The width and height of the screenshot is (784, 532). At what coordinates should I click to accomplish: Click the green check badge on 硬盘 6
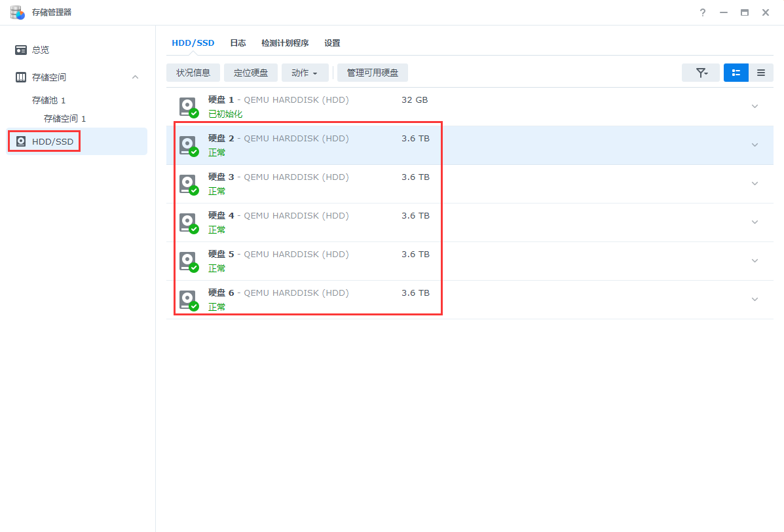[x=195, y=306]
